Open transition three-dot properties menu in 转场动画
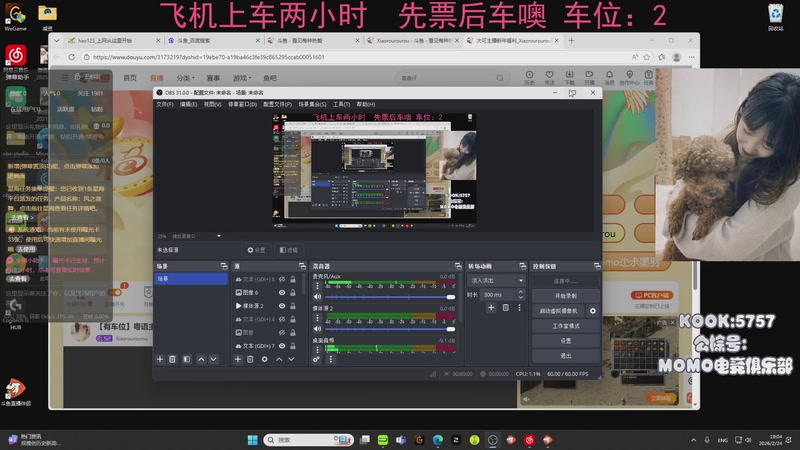 tap(519, 307)
